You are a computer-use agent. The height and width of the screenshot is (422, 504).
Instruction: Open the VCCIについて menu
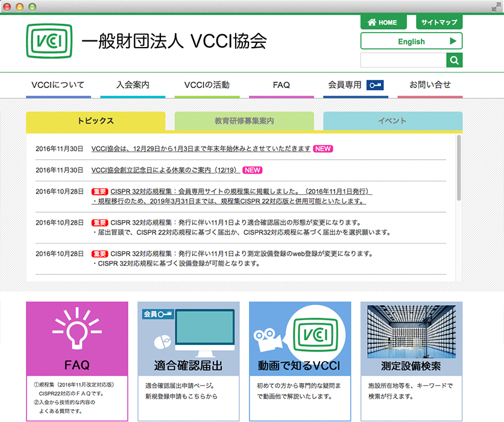point(58,86)
